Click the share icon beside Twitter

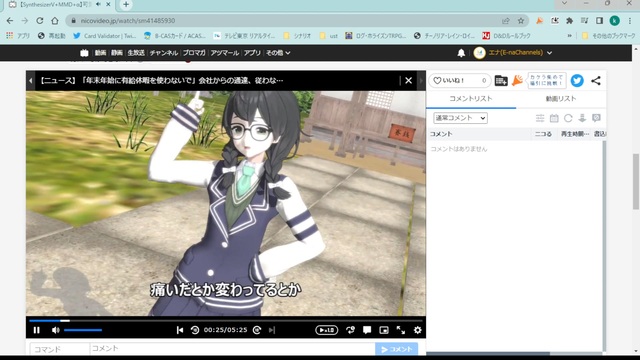click(596, 80)
